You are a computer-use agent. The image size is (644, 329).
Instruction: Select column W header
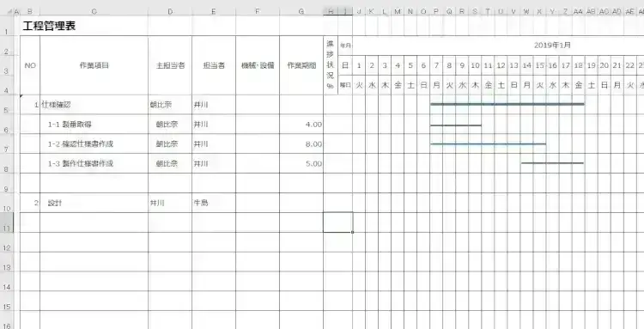526,12
